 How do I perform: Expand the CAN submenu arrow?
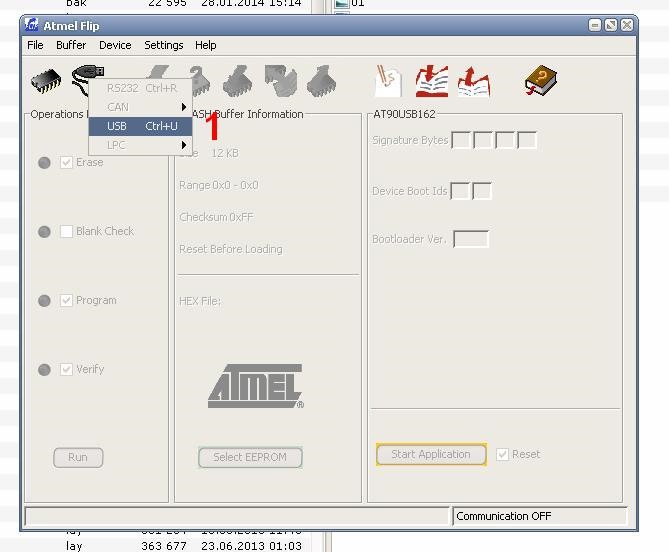(x=184, y=107)
